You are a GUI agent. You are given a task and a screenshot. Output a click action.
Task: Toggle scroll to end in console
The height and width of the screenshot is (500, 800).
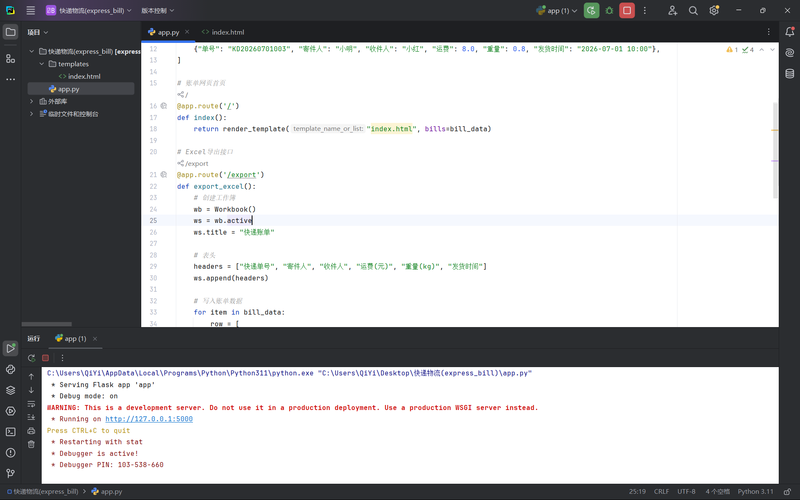pyautogui.click(x=31, y=417)
